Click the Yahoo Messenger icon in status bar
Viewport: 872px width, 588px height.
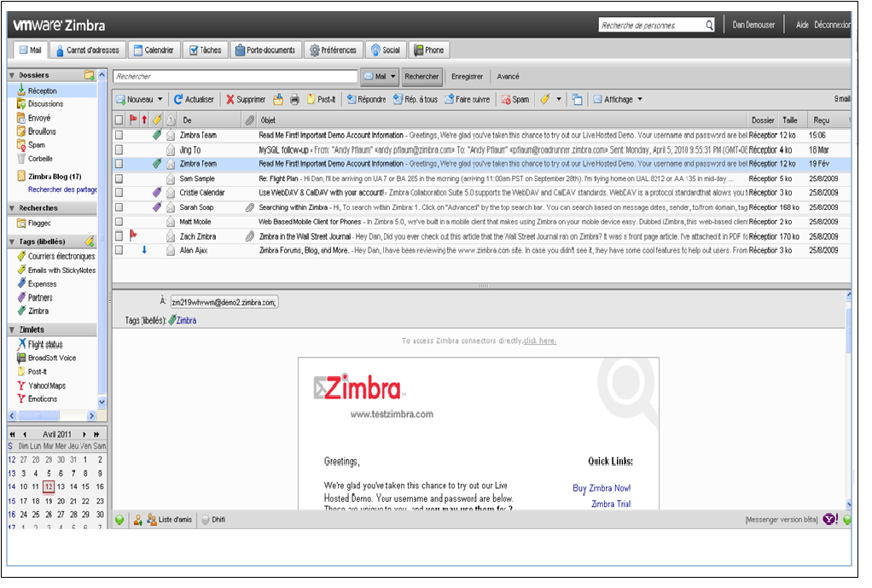[829, 519]
